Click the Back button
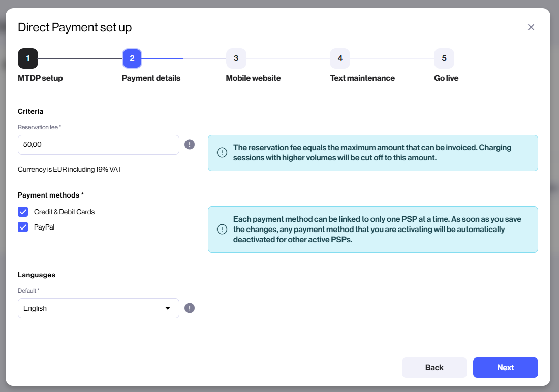The height and width of the screenshot is (392, 559). (x=434, y=368)
